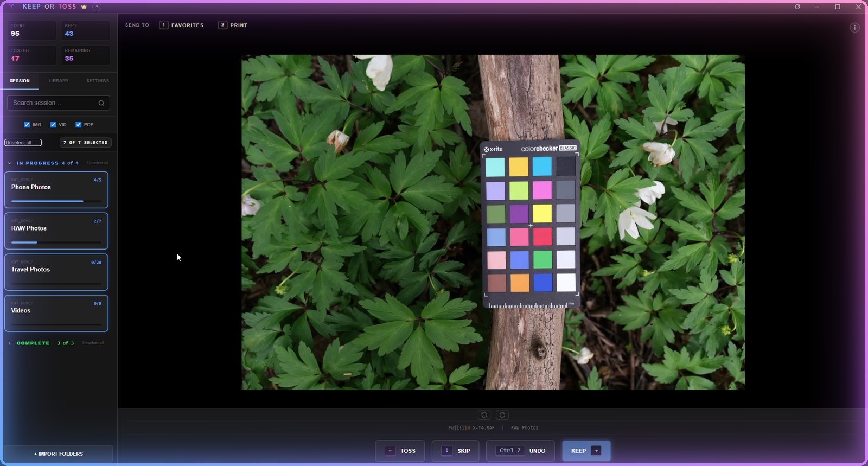This screenshot has width=868, height=466.
Task: Click the refresh icon in title bar
Action: [x=797, y=7]
